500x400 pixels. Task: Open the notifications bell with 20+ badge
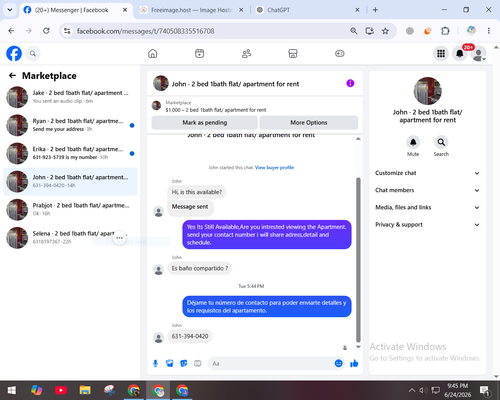(460, 53)
